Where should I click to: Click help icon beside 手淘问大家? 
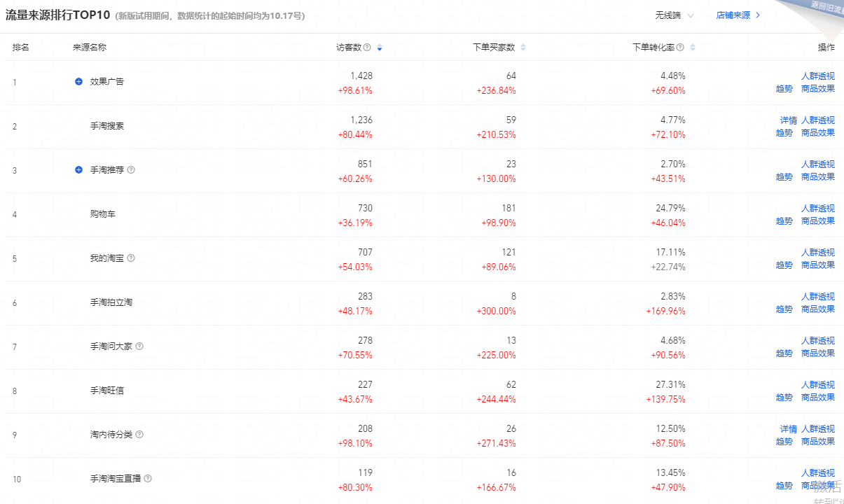[139, 346]
